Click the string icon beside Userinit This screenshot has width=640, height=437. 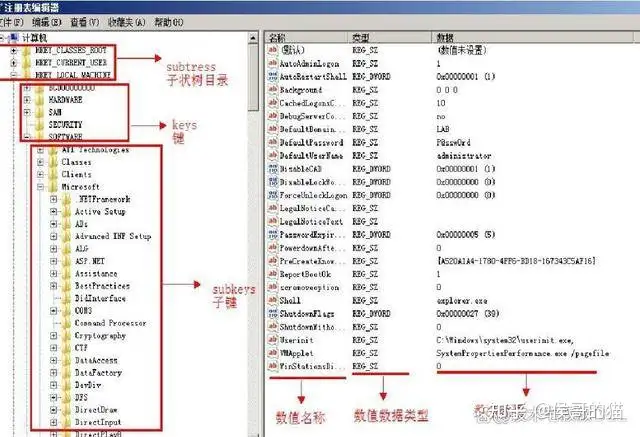click(273, 340)
